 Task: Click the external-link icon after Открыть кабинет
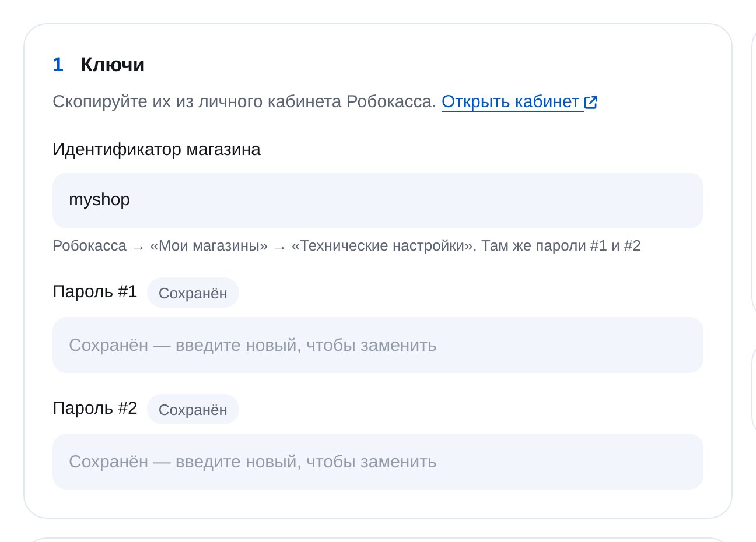[591, 103]
